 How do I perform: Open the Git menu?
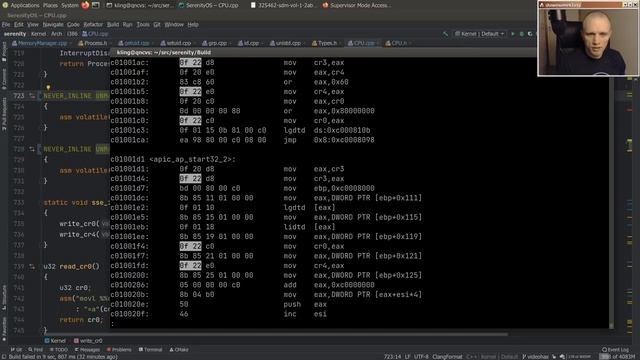tap(157, 24)
